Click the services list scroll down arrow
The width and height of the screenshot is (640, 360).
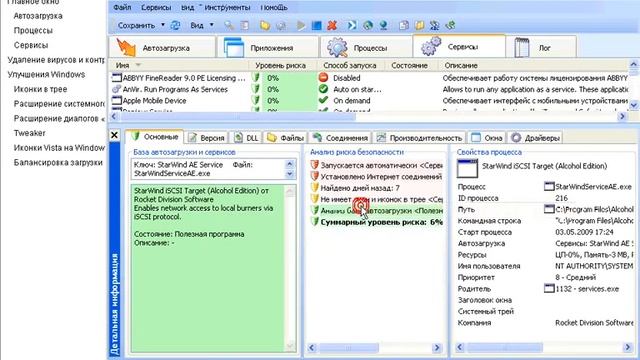click(x=633, y=105)
